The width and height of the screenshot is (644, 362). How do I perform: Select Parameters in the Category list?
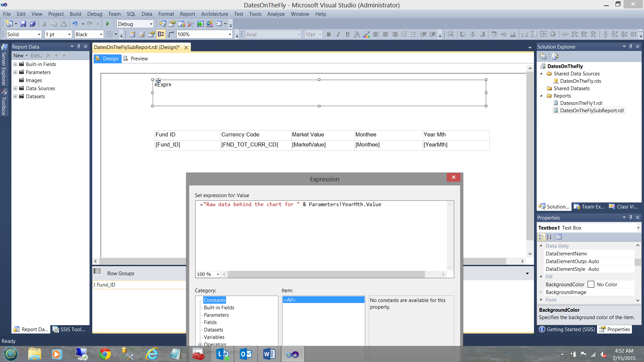tap(216, 315)
